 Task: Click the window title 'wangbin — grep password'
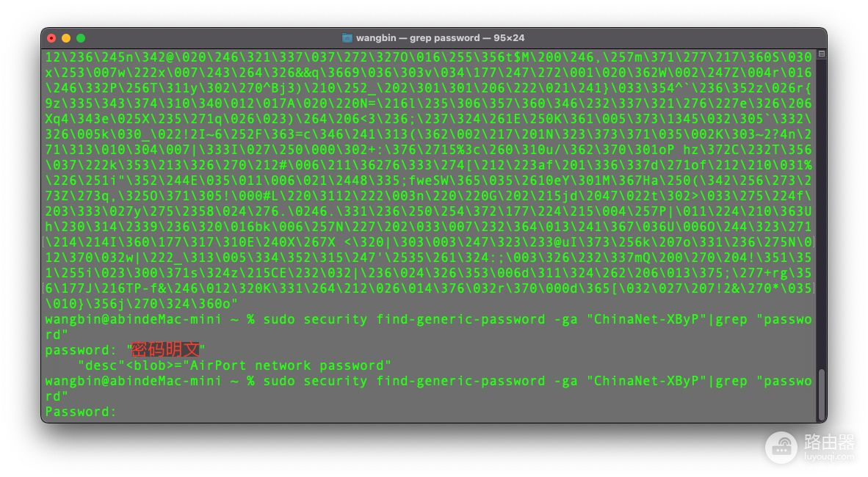pyautogui.click(x=440, y=38)
